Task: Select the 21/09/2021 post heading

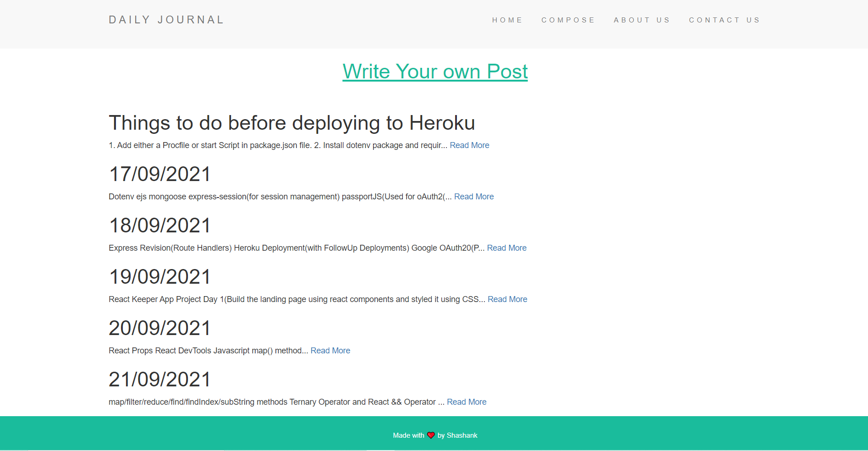Action: point(159,379)
